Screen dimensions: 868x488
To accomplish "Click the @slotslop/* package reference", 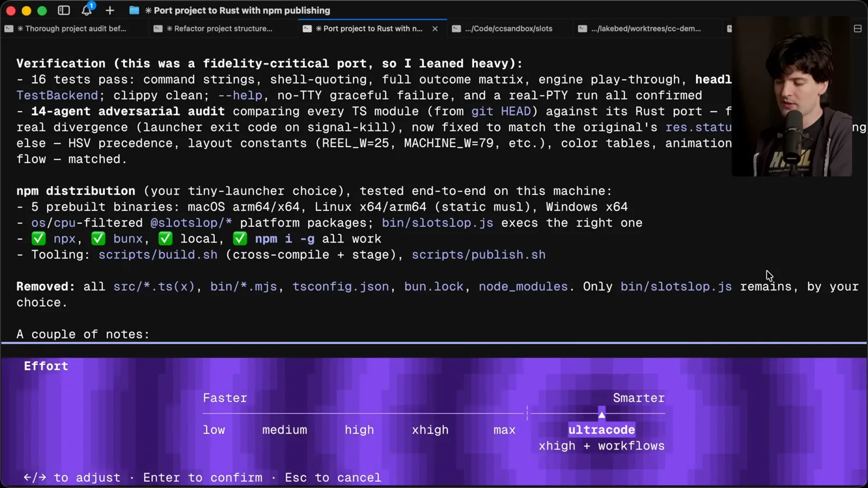I will coord(191,223).
